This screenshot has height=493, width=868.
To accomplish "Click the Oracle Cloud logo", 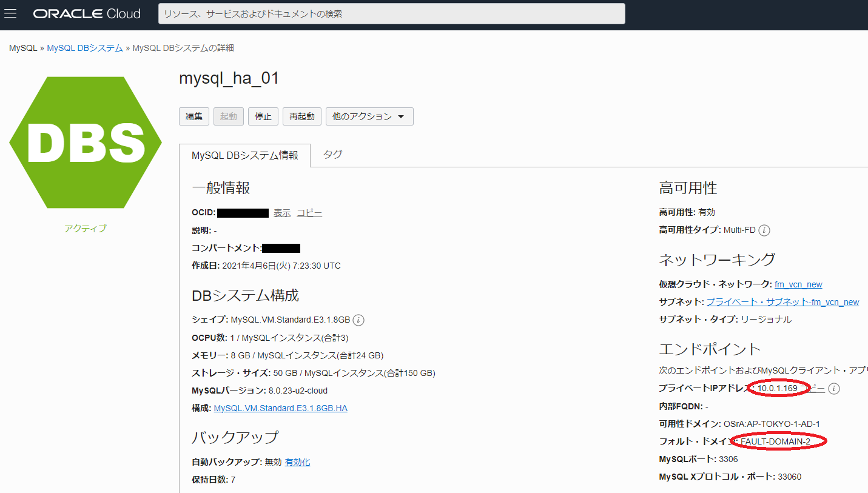I will tap(87, 14).
